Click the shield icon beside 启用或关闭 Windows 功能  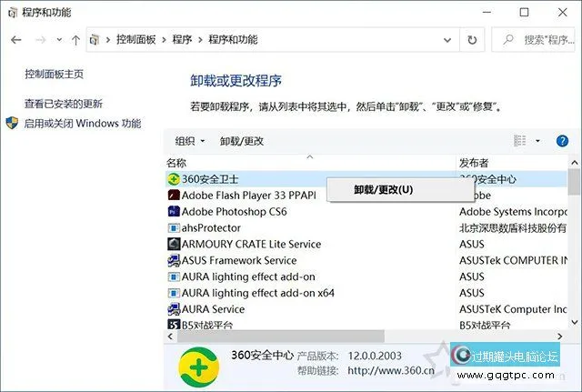click(x=12, y=123)
